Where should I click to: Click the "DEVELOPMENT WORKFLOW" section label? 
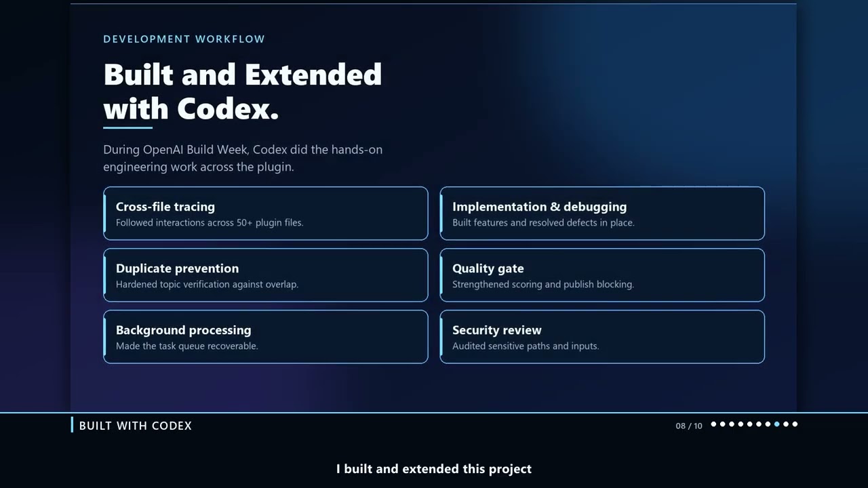coord(184,39)
